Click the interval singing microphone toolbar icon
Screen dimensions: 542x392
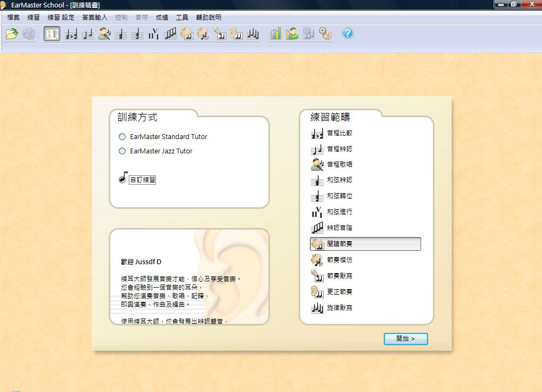pyautogui.click(x=104, y=34)
